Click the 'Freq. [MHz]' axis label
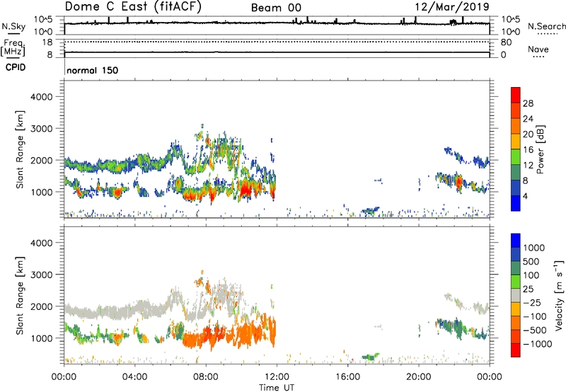The image size is (566, 392). click(x=13, y=47)
